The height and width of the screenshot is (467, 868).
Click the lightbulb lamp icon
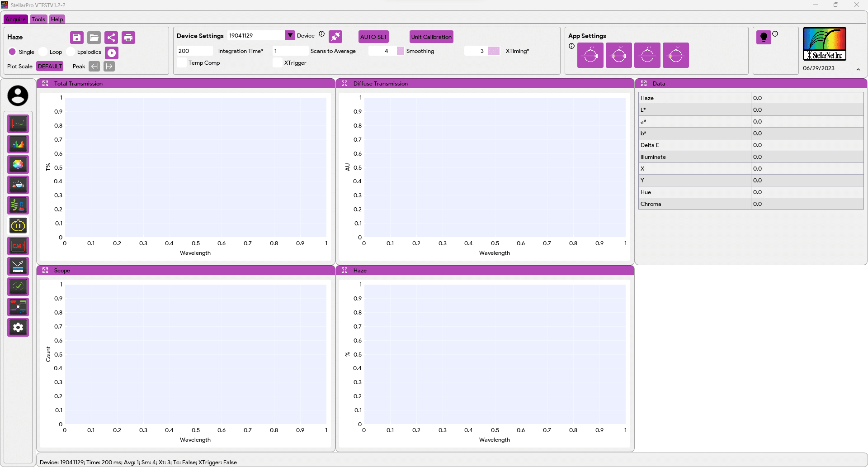pyautogui.click(x=764, y=37)
